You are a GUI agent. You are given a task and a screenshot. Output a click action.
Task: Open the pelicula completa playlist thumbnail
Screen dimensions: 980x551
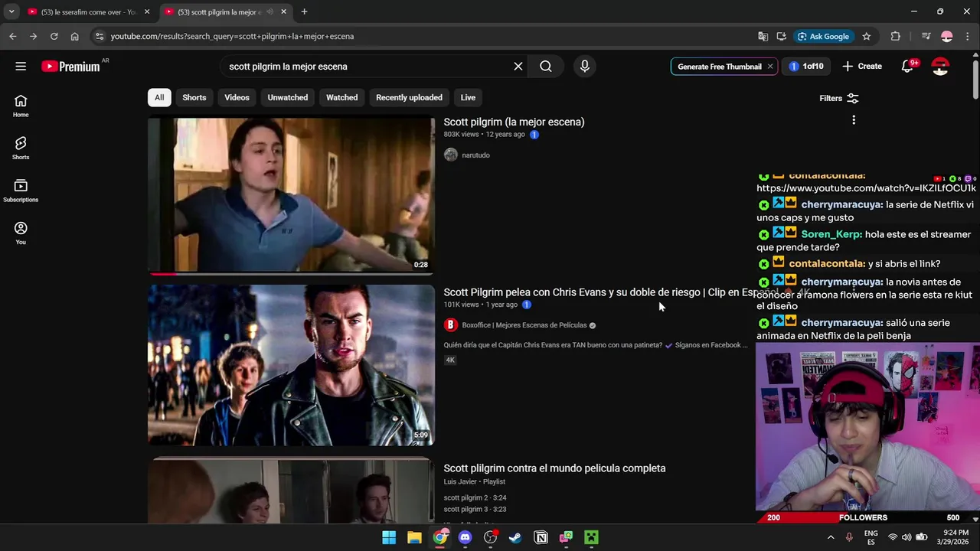click(x=291, y=491)
